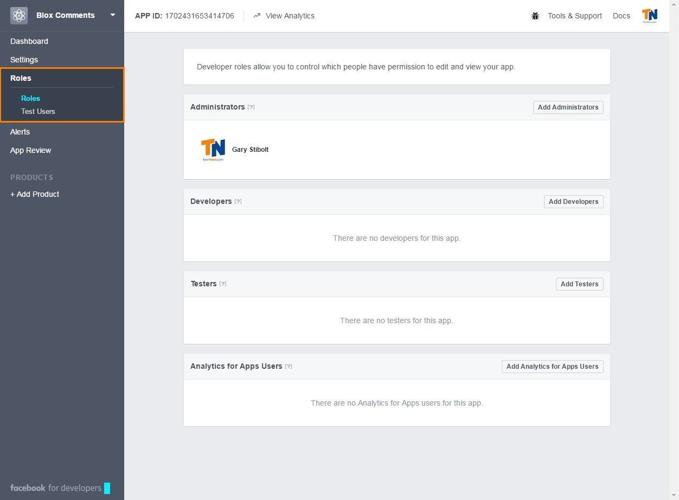This screenshot has height=500, width=679.
Task: Go to Settings in the sidebar
Action: coord(24,60)
